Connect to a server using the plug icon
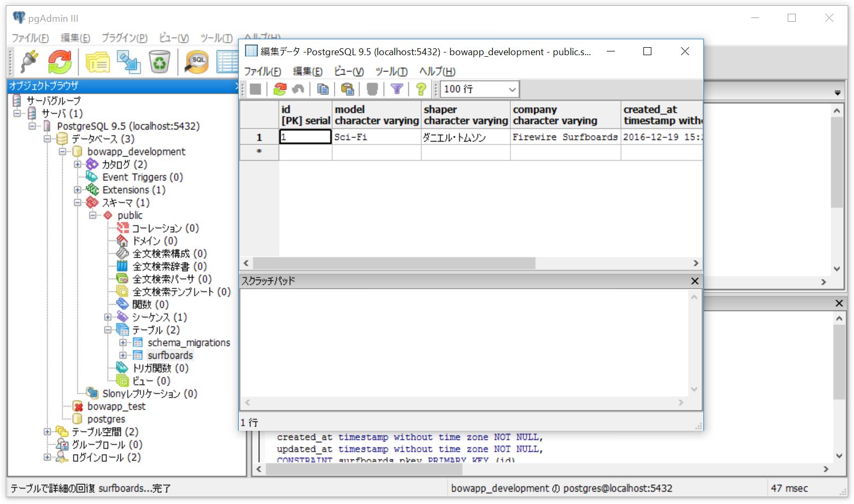Screen dimensions: 854x504 click(x=28, y=61)
